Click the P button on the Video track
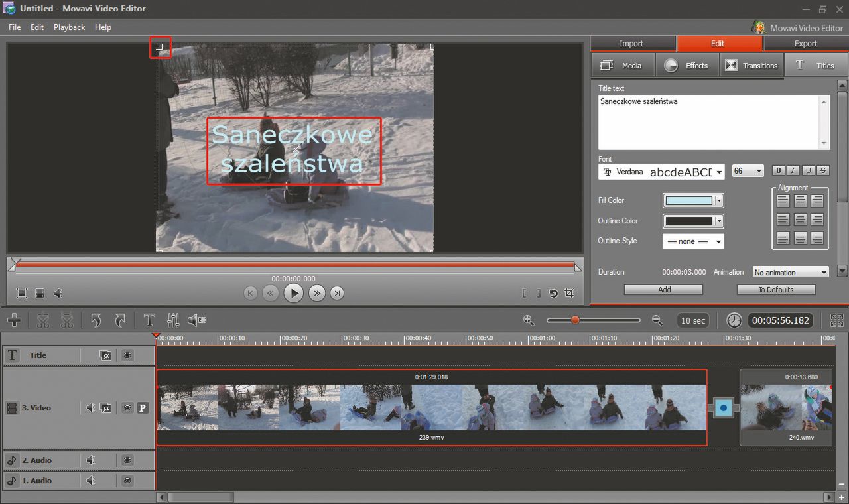849x504 pixels. (x=142, y=408)
